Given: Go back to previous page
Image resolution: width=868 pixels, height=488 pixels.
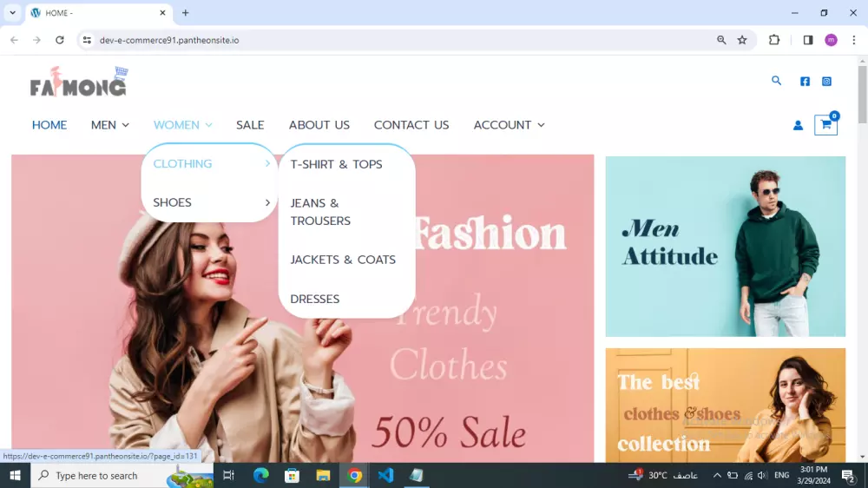Looking at the screenshot, I should coord(15,40).
